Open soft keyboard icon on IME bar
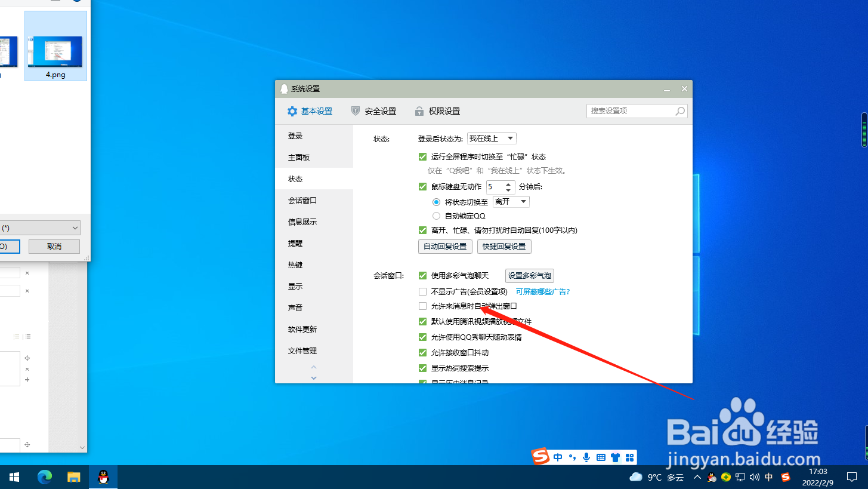The width and height of the screenshot is (868, 489). click(601, 458)
